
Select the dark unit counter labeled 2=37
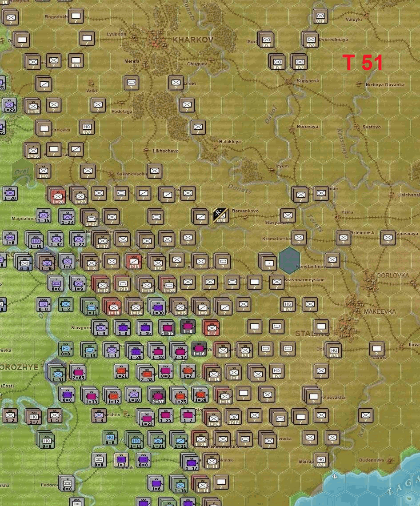pos(158,395)
